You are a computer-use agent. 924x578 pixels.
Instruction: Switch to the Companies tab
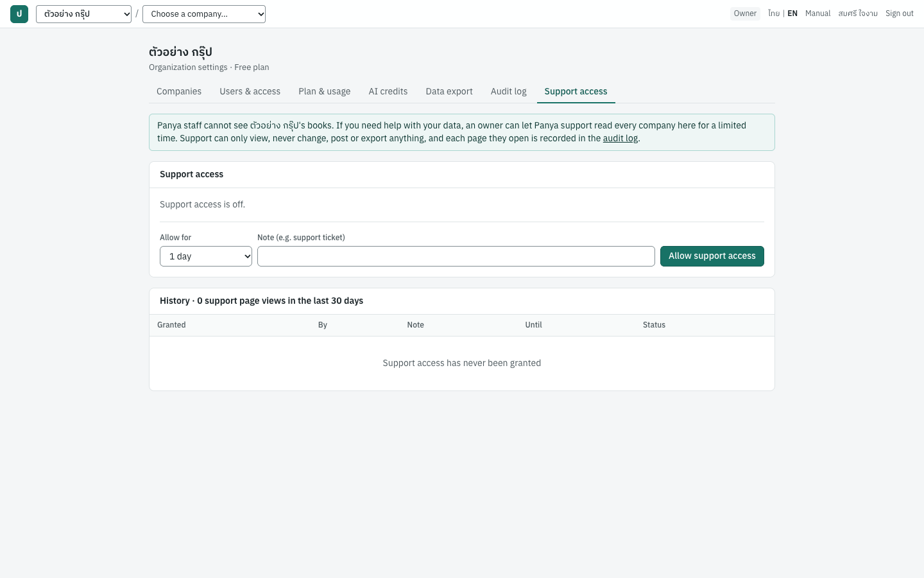[x=179, y=91]
